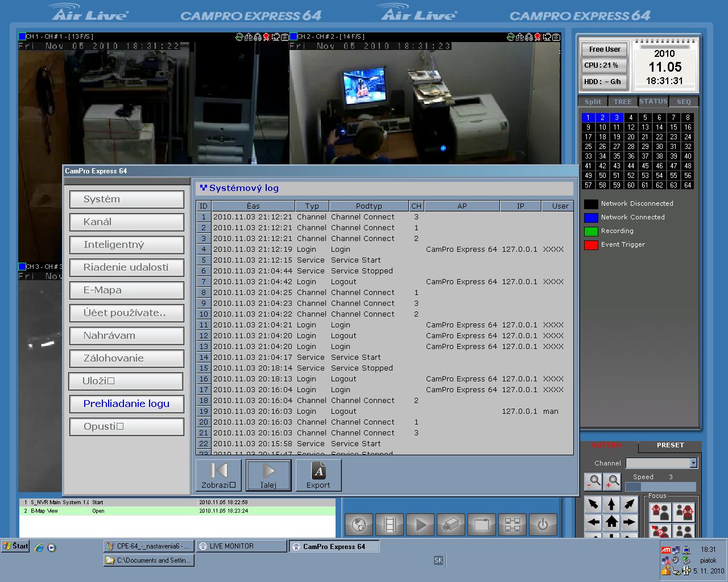Toggle channel 4 in status grid

pyautogui.click(x=631, y=118)
